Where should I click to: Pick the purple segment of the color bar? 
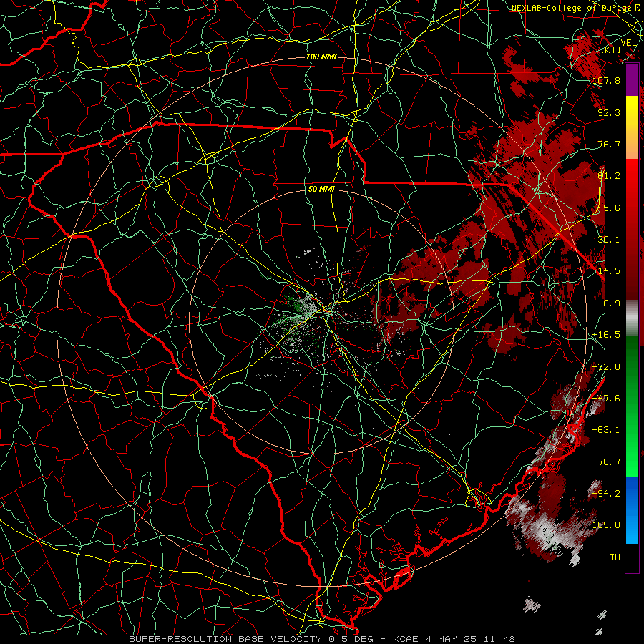[x=632, y=79]
